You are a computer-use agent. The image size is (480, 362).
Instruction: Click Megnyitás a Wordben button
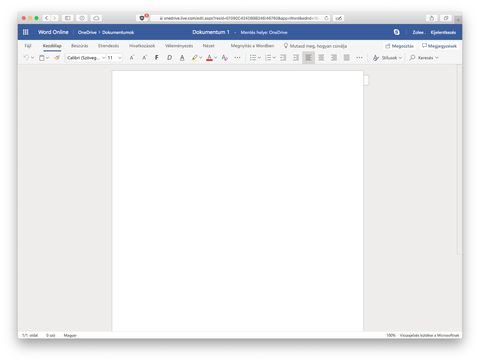252,46
